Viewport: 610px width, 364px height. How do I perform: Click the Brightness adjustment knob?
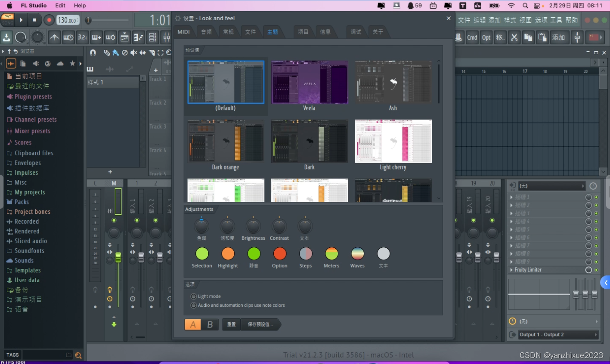[253, 226]
